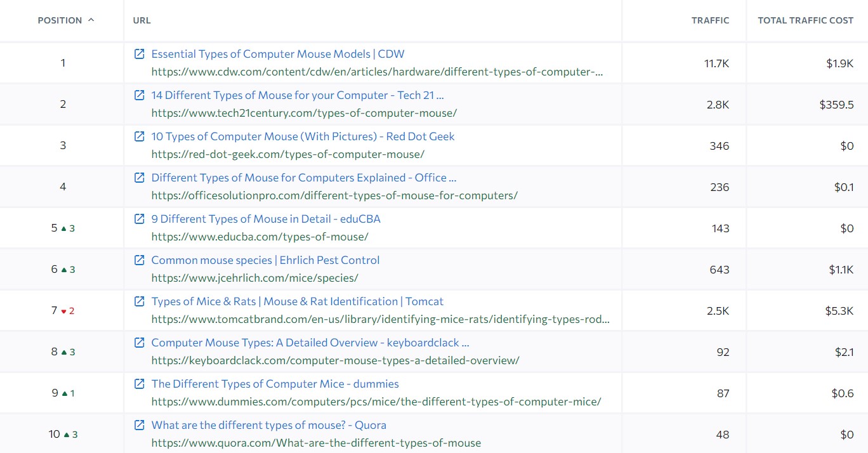Click the officesolutionpro.com URL text
This screenshot has height=453, width=868.
334,195
